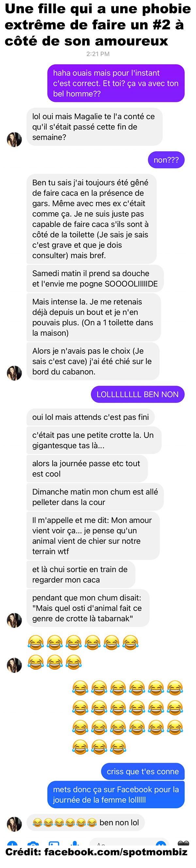This screenshot has height=868, width=196.
Task: Select avatar next to the 'tabarnak' message
Action: coord(14,620)
